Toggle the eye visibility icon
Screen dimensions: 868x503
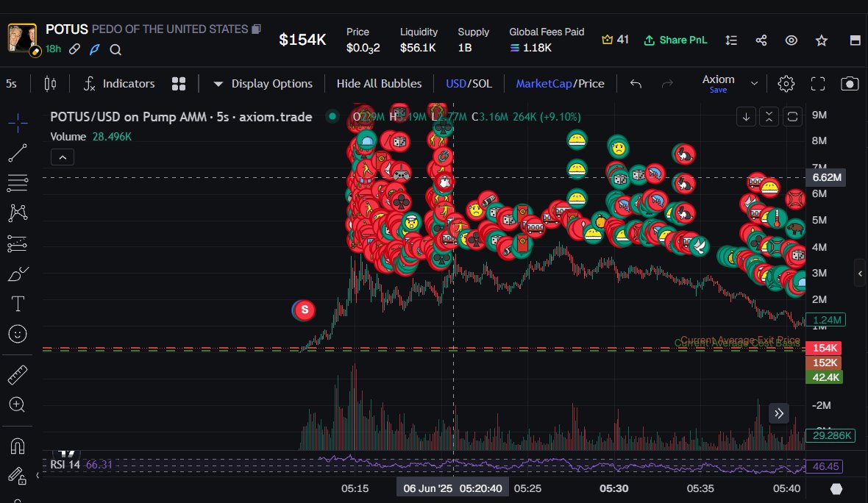click(x=791, y=40)
